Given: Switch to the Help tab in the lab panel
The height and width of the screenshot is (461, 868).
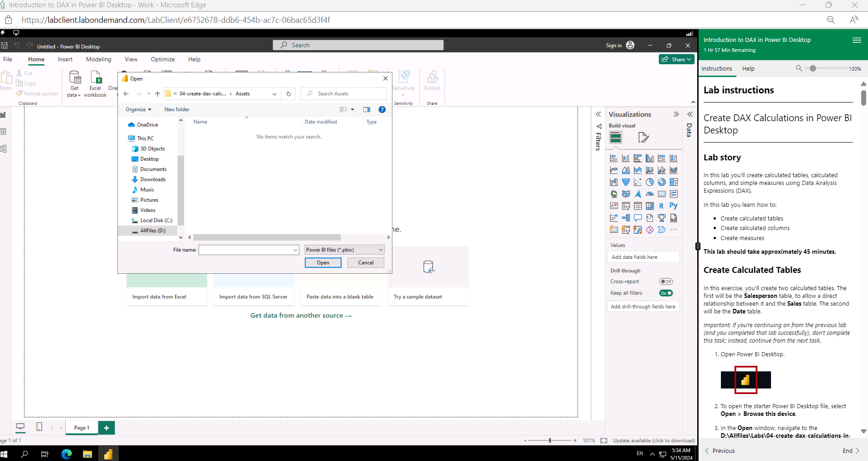Looking at the screenshot, I should coord(748,68).
